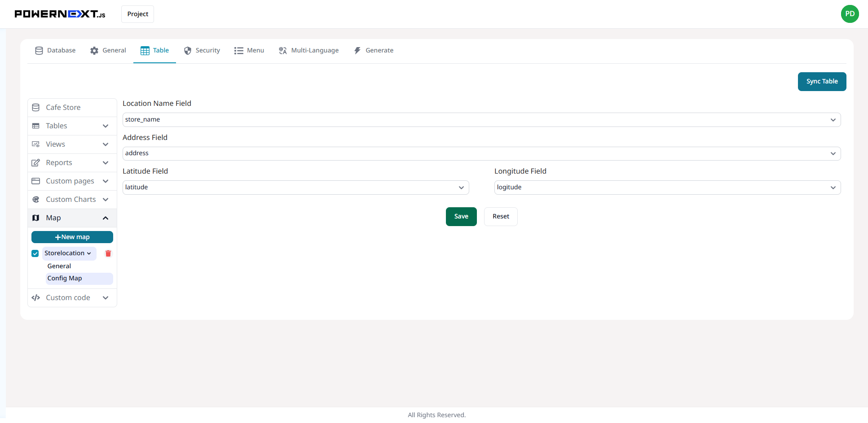
Task: Open the Storelocation dropdown
Action: point(69,253)
